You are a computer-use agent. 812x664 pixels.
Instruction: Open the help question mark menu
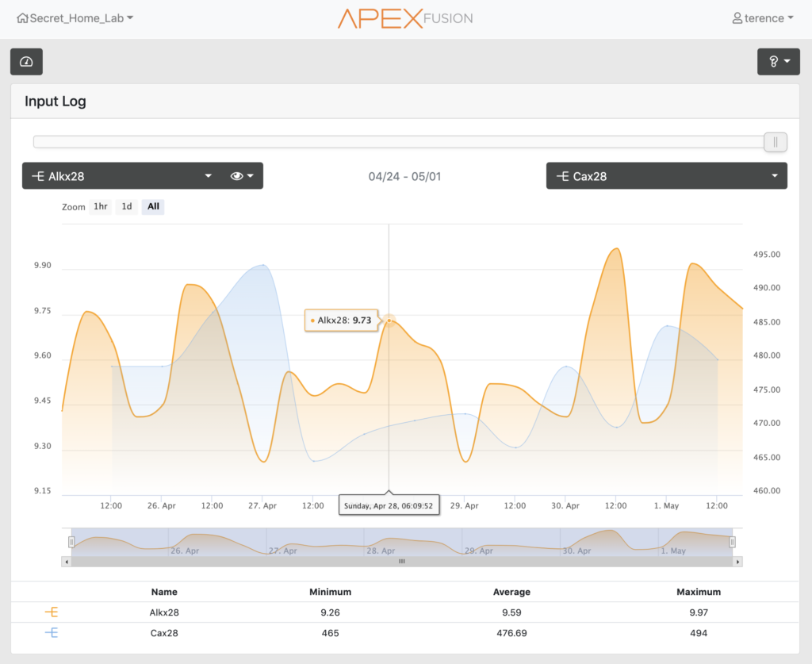[x=778, y=62]
